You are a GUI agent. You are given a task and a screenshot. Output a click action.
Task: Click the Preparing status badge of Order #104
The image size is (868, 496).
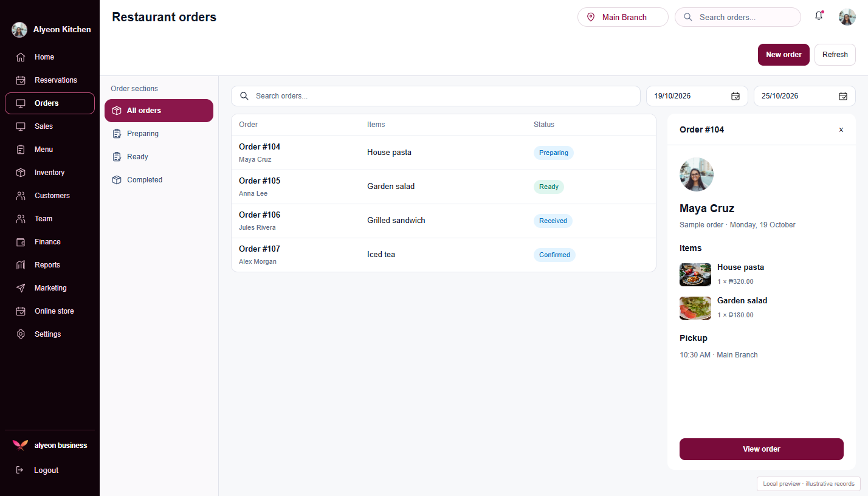pyautogui.click(x=554, y=153)
